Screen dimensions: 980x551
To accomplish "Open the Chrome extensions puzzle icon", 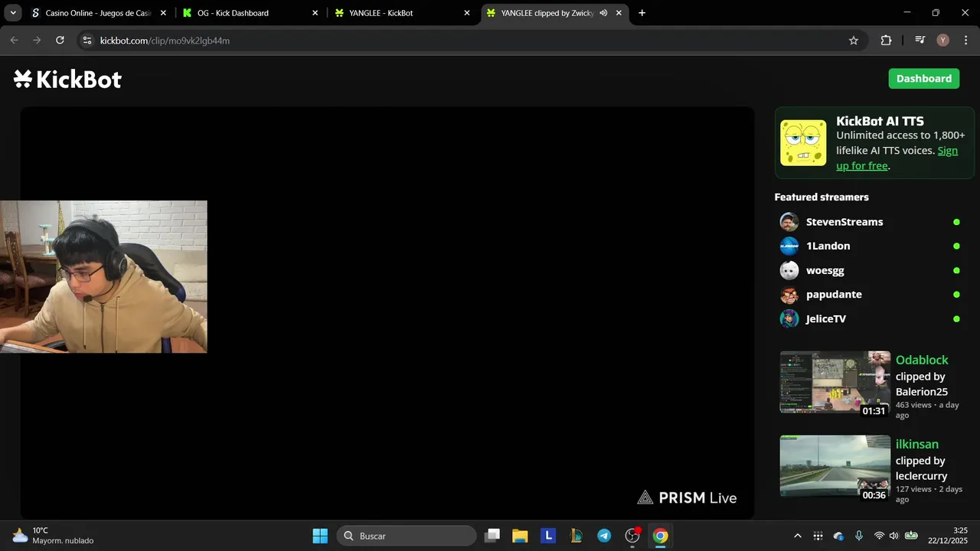I will (886, 41).
